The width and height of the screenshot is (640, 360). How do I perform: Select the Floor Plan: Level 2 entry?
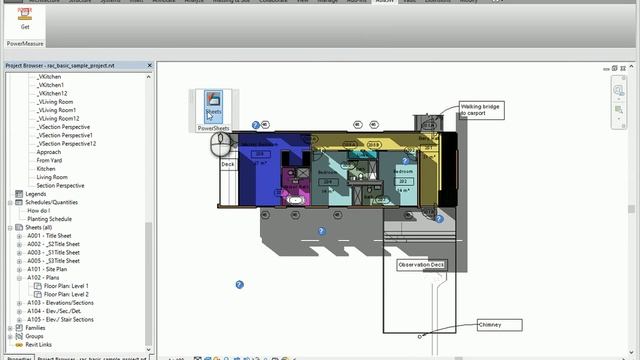pos(66,294)
